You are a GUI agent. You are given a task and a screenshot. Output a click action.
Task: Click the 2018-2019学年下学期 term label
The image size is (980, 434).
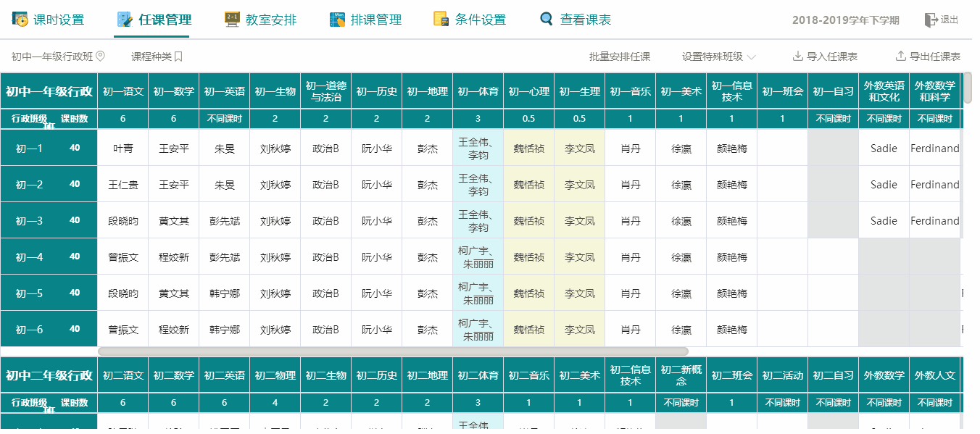847,20
